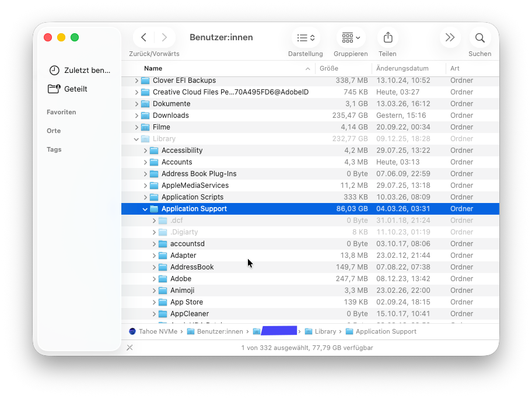Open the Darstellung view switcher
The width and height of the screenshot is (532, 399).
pos(306,37)
